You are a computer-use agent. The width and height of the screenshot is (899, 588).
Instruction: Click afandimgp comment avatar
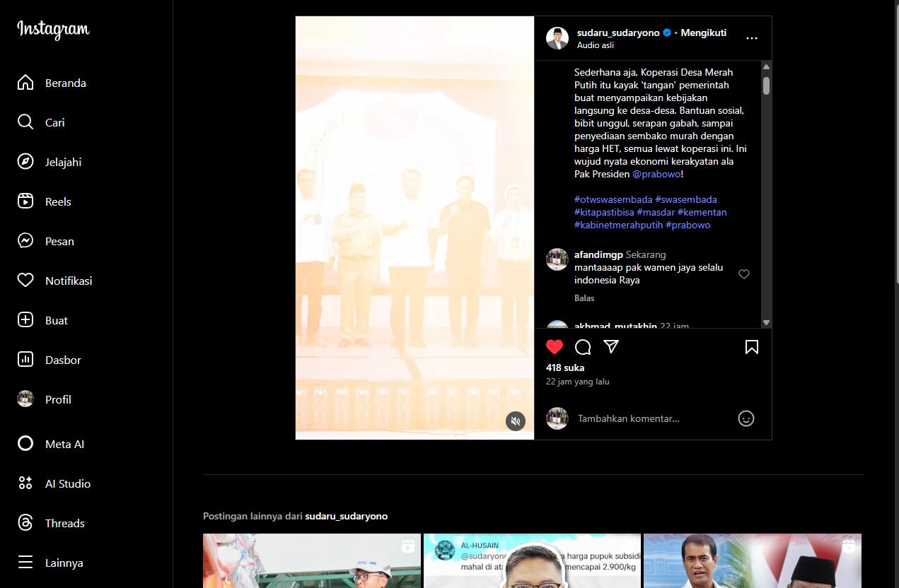tap(557, 259)
